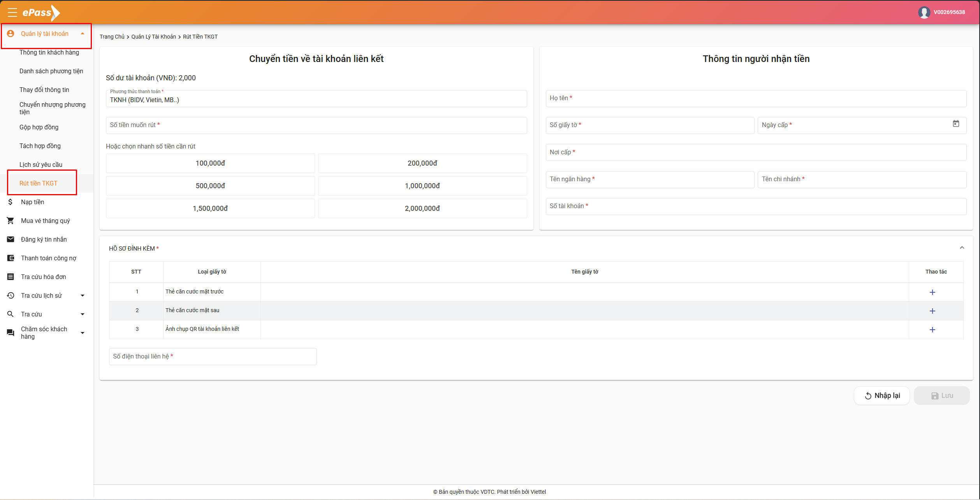
Task: Open Danh sách phương tiện menu item
Action: pyautogui.click(x=51, y=71)
